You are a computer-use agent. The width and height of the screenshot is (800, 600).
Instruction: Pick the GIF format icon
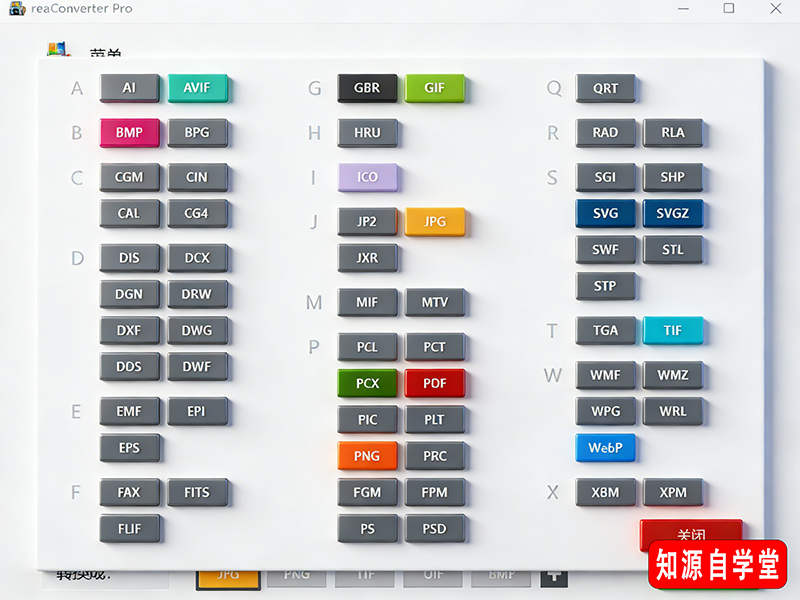pos(435,88)
